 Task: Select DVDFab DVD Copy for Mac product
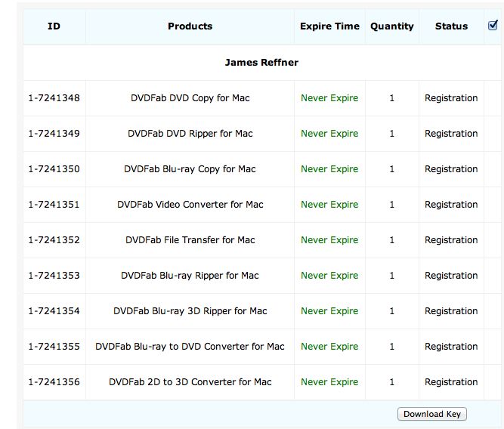tap(190, 98)
